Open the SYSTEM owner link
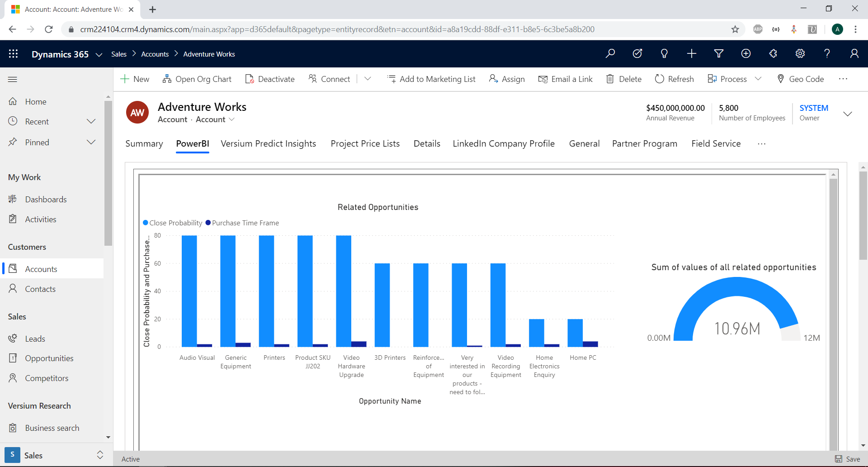 coord(814,108)
